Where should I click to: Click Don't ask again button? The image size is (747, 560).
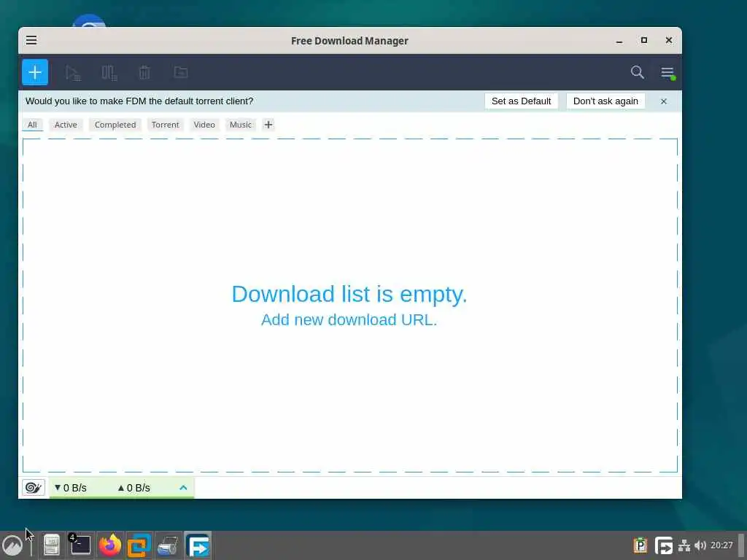point(605,101)
